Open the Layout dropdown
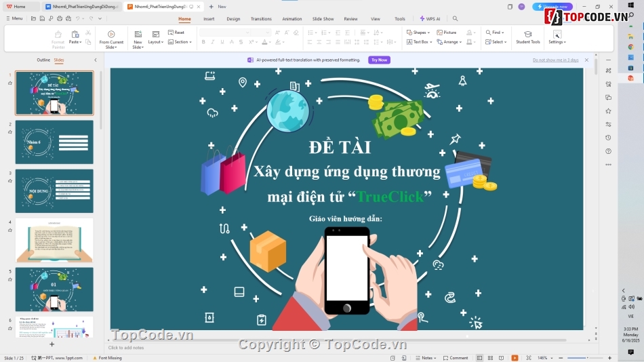The width and height of the screenshot is (644, 362). pyautogui.click(x=156, y=37)
